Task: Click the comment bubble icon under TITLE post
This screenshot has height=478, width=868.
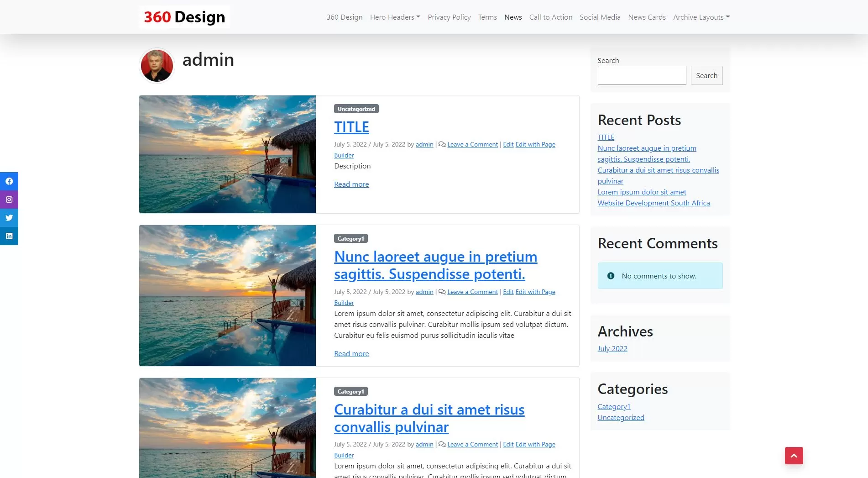Action: [x=442, y=144]
